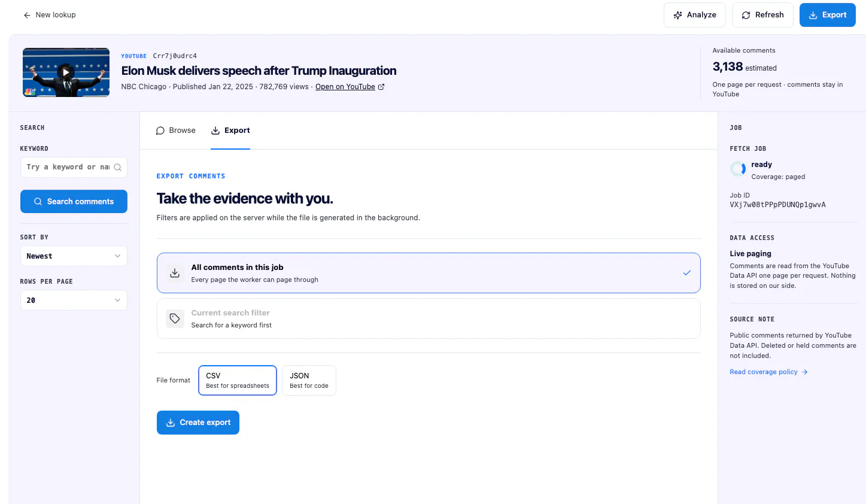Open the Rows per page dropdown
866x504 pixels.
click(x=74, y=300)
